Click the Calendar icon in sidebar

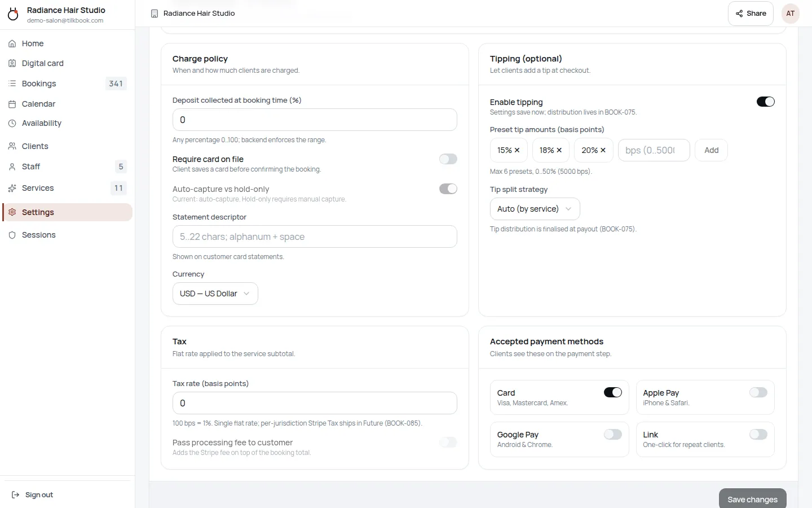(12, 104)
